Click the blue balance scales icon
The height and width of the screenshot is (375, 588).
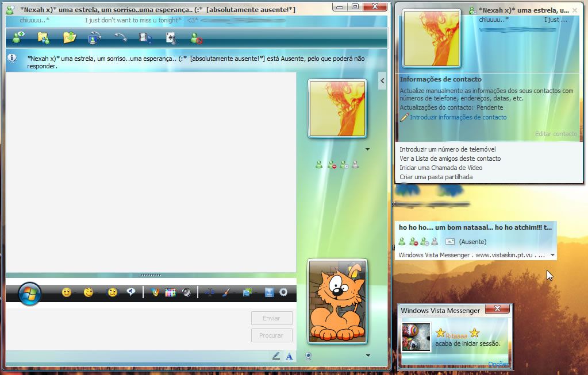pos(210,292)
